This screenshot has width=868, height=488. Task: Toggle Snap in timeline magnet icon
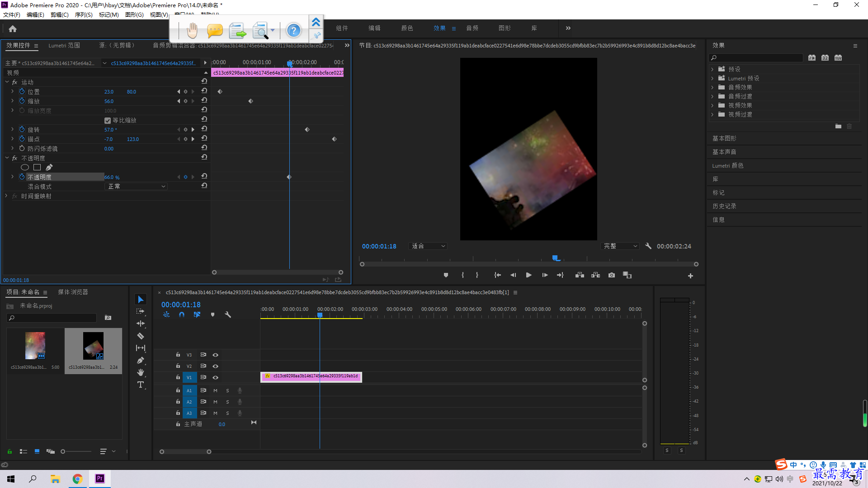pos(182,314)
